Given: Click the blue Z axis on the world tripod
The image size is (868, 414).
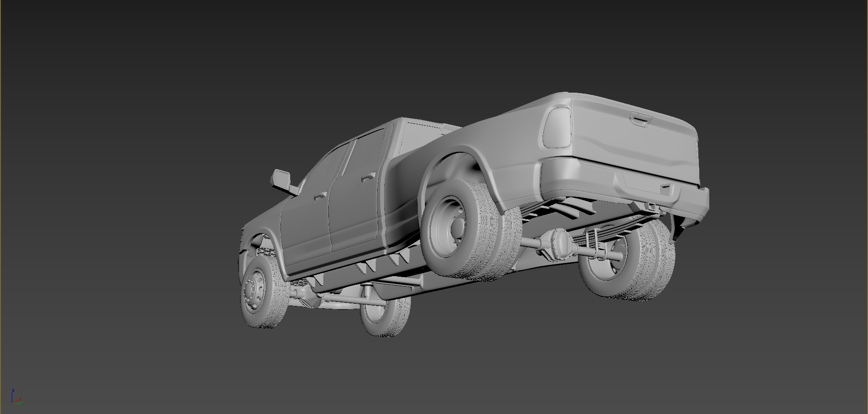Looking at the screenshot, I should (x=12, y=397).
